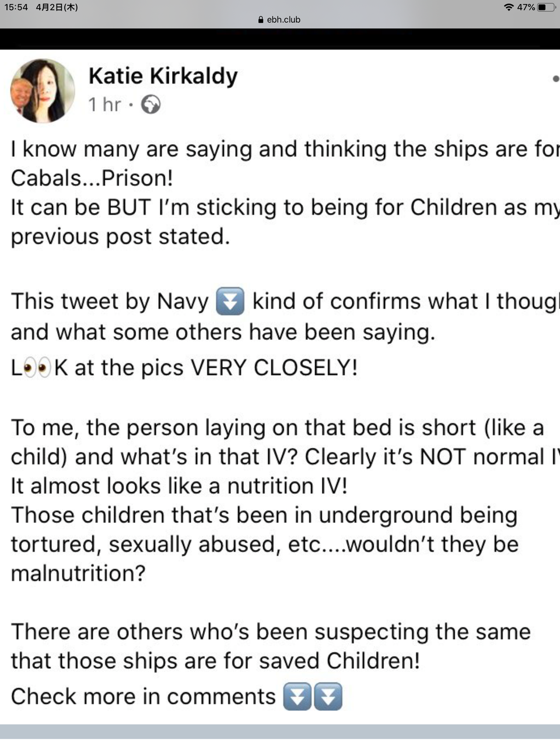Click the 'Cabals...Prison!' text line
This screenshot has width=560, height=747.
tap(92, 178)
